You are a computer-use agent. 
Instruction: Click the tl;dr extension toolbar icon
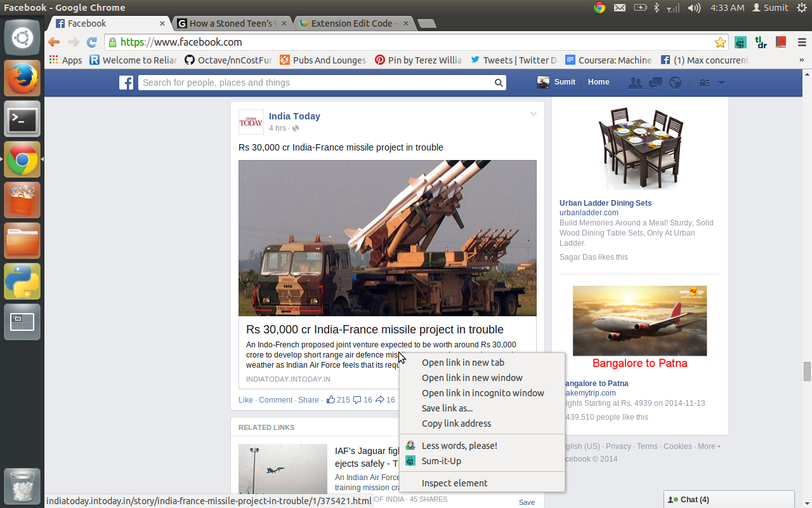pos(761,43)
